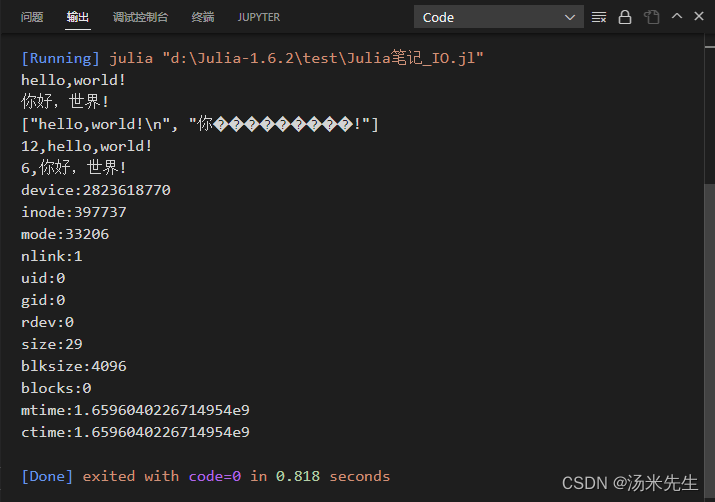
Task: Click the first hello,world! output line
Action: 73,80
